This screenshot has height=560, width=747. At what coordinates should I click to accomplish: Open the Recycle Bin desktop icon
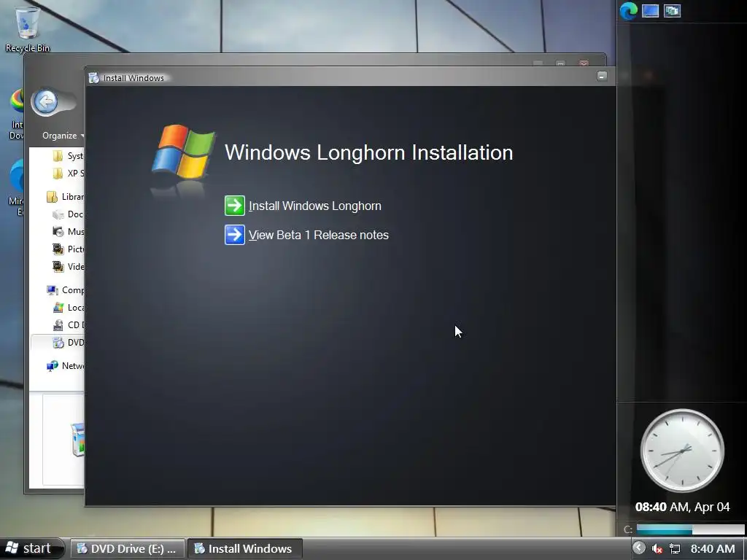27,28
